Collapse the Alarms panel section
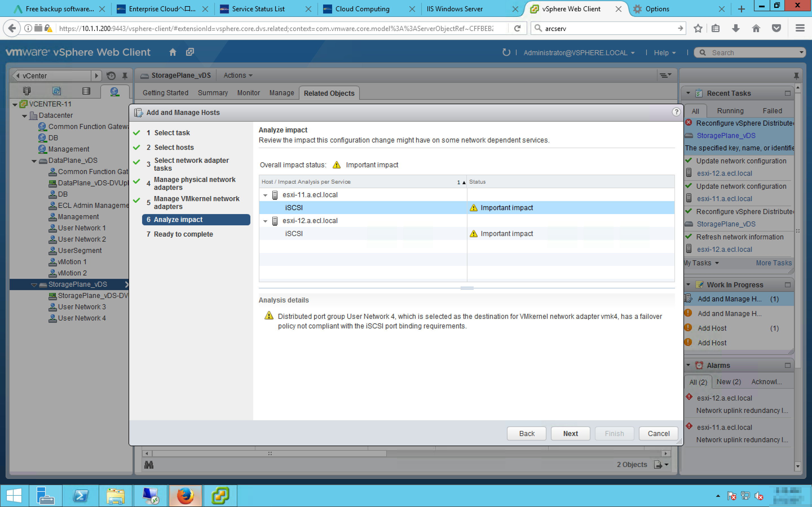Image resolution: width=812 pixels, height=507 pixels. tap(688, 365)
